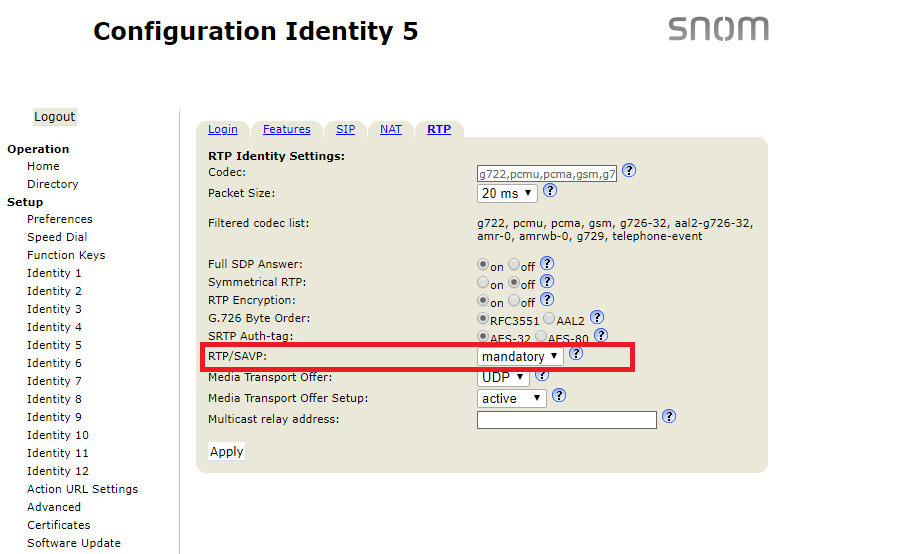Viewport: 901px width, 554px height.
Task: Click help icon for RTP Encryption
Action: pyautogui.click(x=547, y=300)
